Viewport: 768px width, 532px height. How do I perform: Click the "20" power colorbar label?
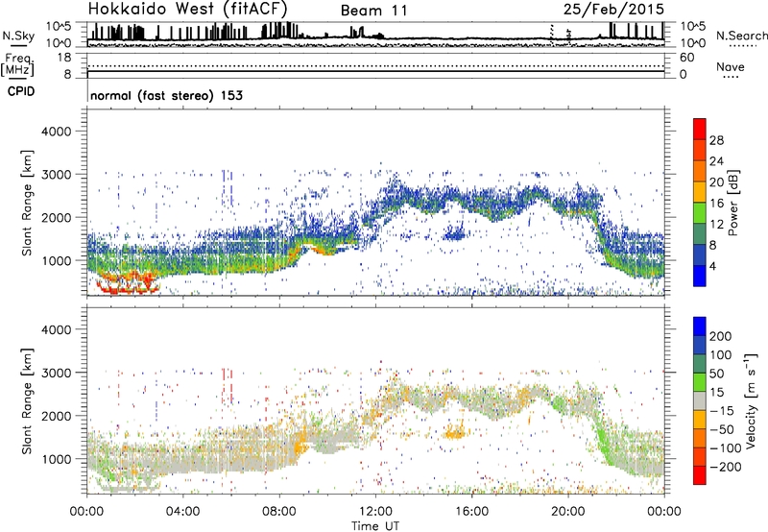(x=716, y=182)
